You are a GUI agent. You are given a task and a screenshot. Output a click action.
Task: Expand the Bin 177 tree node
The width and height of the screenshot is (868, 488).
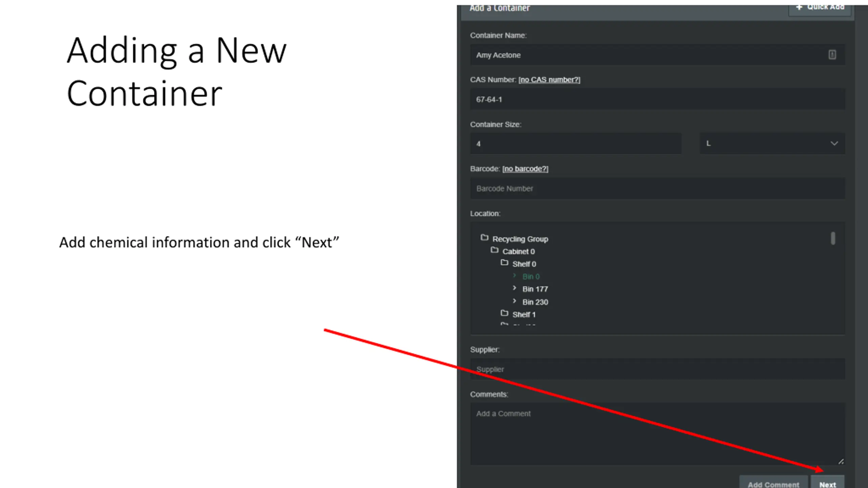click(514, 288)
